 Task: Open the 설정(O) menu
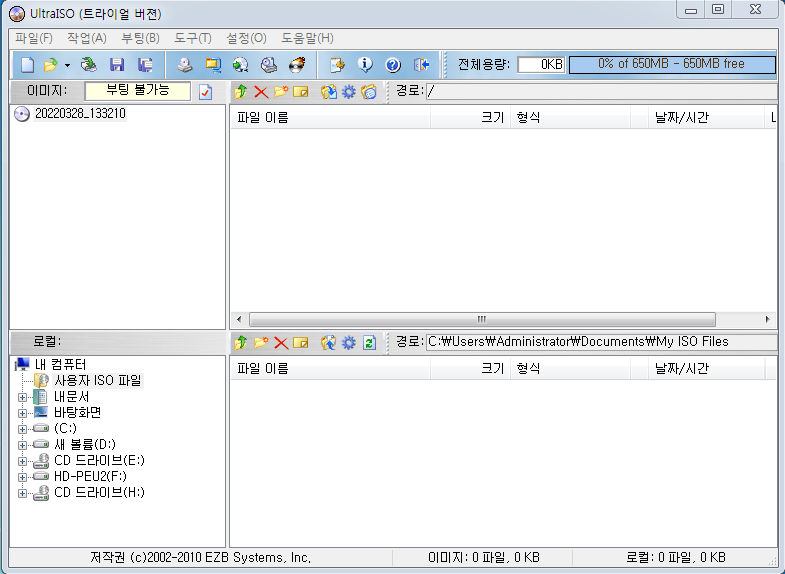click(x=246, y=38)
